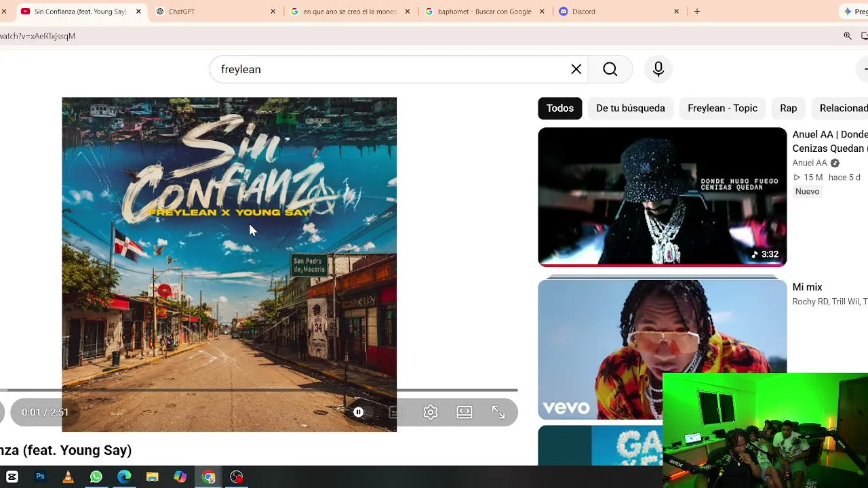The width and height of the screenshot is (868, 488).
Task: Close the 'en que ano se creo' tab
Action: 408,12
